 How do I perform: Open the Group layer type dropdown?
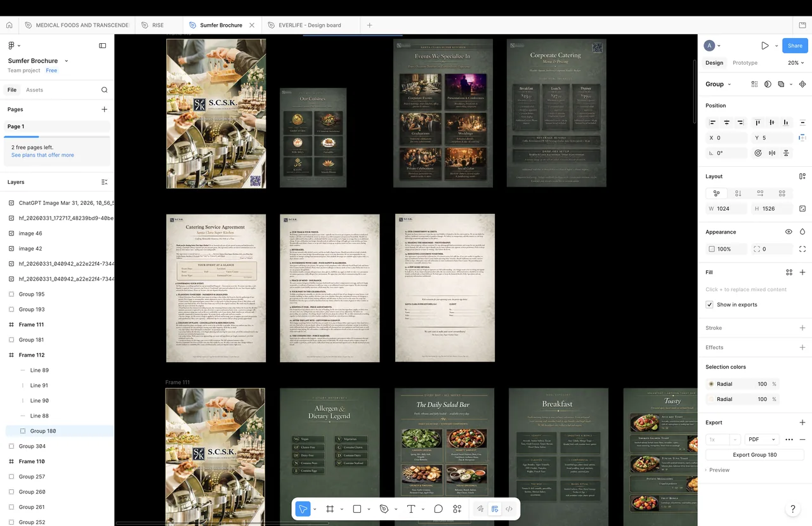pyautogui.click(x=718, y=84)
